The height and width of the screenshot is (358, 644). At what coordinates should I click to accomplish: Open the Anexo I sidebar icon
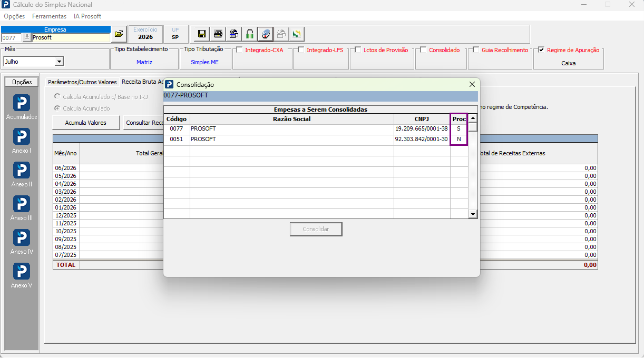coord(22,141)
